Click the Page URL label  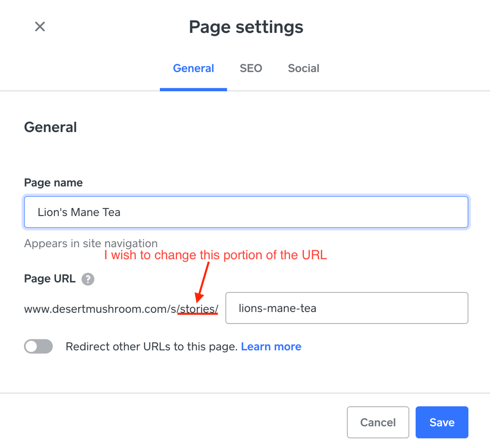50,279
